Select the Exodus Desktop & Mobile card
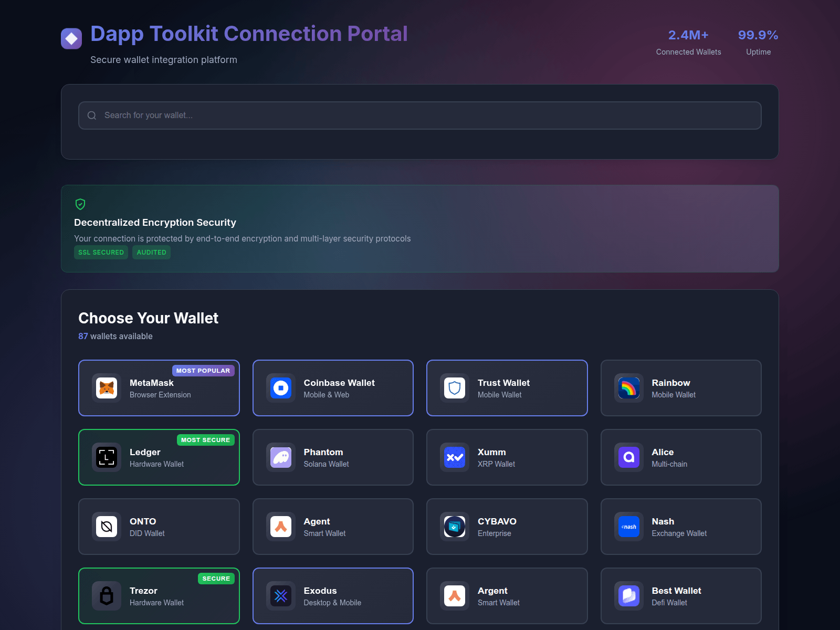 click(x=333, y=596)
